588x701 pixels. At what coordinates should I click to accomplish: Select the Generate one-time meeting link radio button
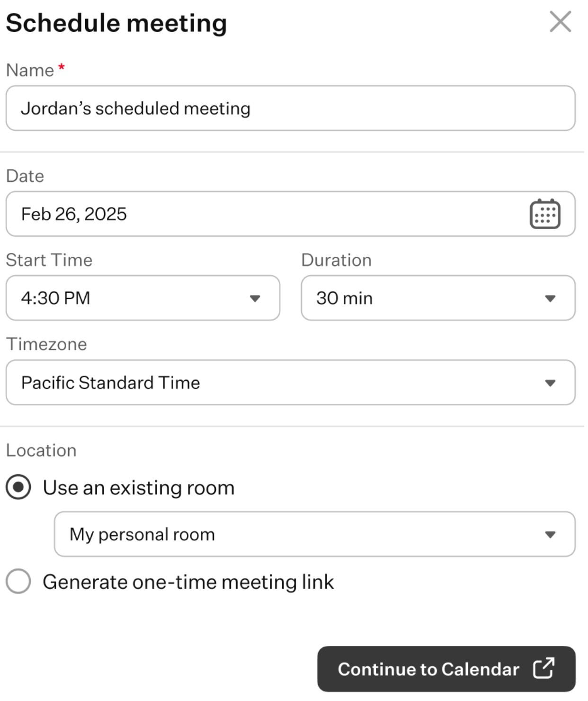pos(18,581)
